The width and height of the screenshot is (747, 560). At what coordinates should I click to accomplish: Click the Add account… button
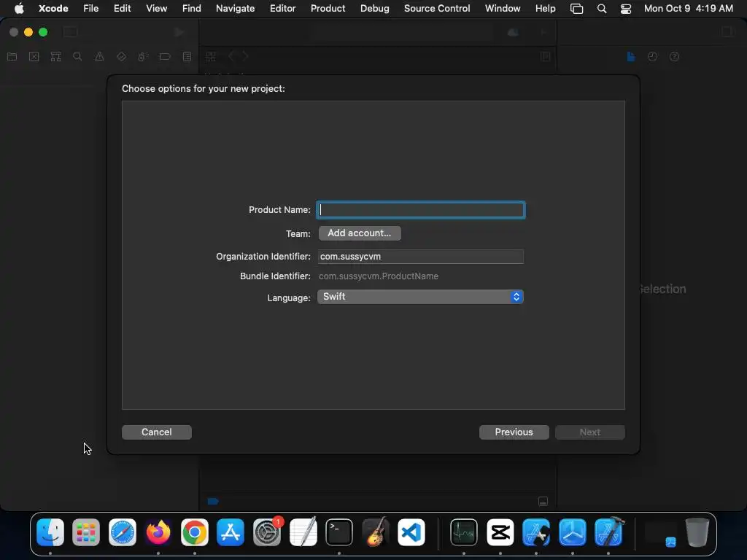click(360, 233)
